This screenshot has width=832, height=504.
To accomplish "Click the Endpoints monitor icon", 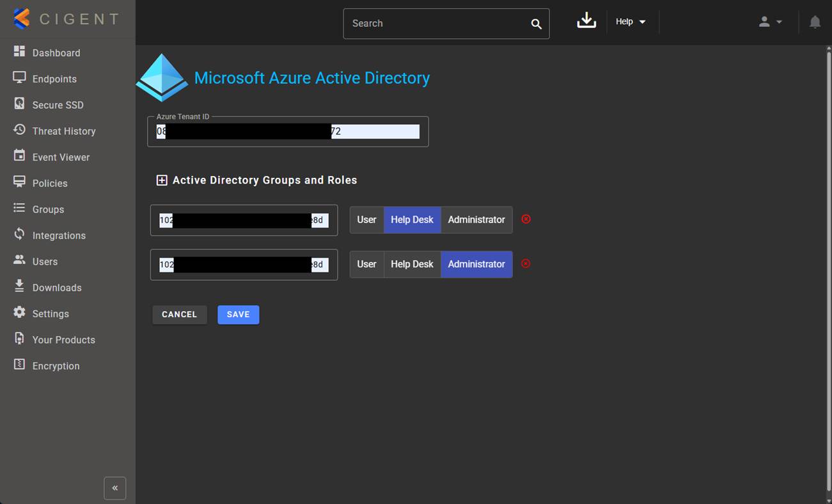I will (x=19, y=77).
